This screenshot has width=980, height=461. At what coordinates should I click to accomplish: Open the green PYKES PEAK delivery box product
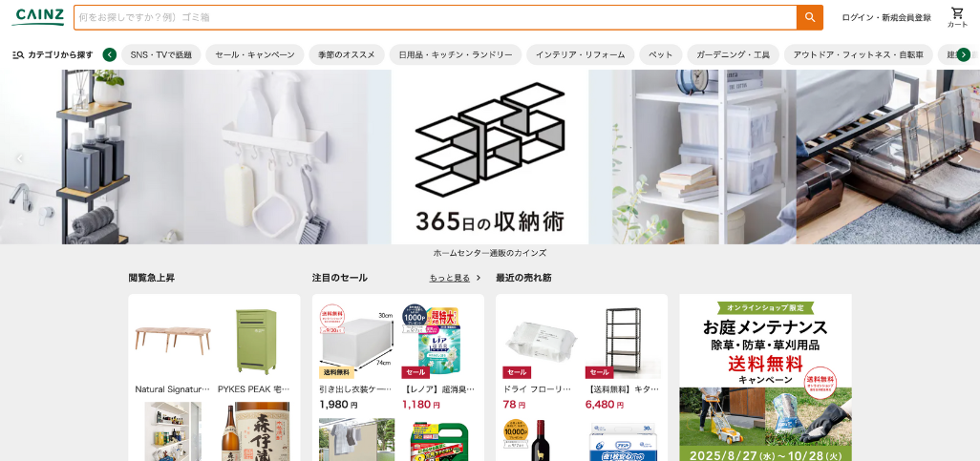click(x=256, y=350)
